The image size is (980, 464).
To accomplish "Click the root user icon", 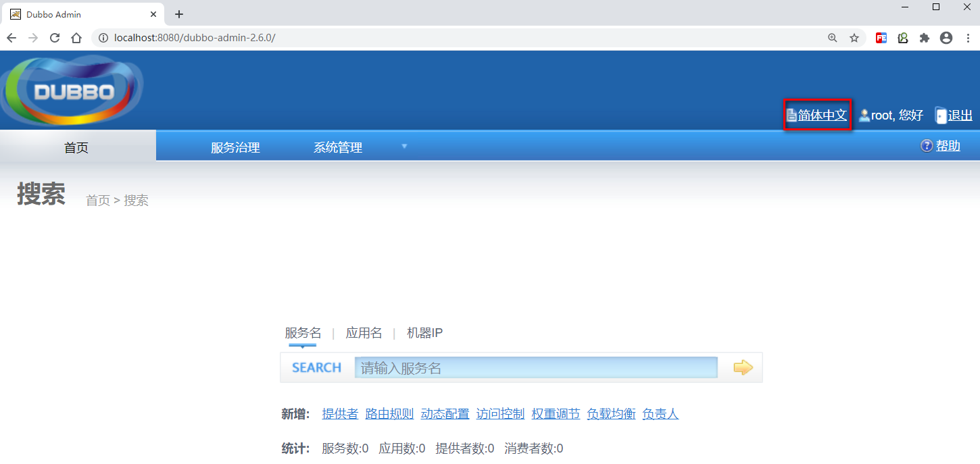I will [864, 115].
